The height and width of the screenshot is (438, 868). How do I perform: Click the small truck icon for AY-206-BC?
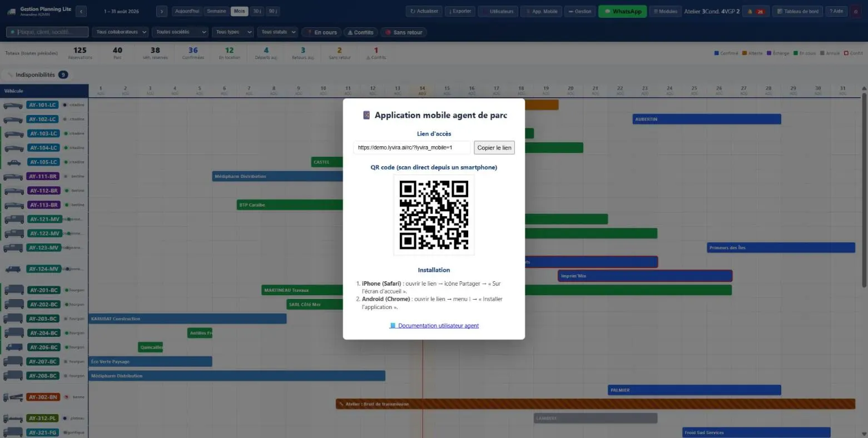(x=14, y=347)
